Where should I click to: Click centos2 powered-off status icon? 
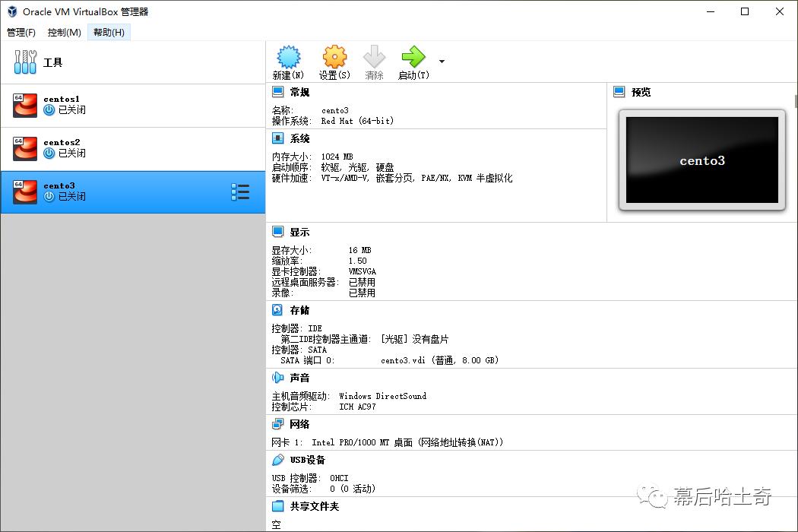[x=49, y=154]
